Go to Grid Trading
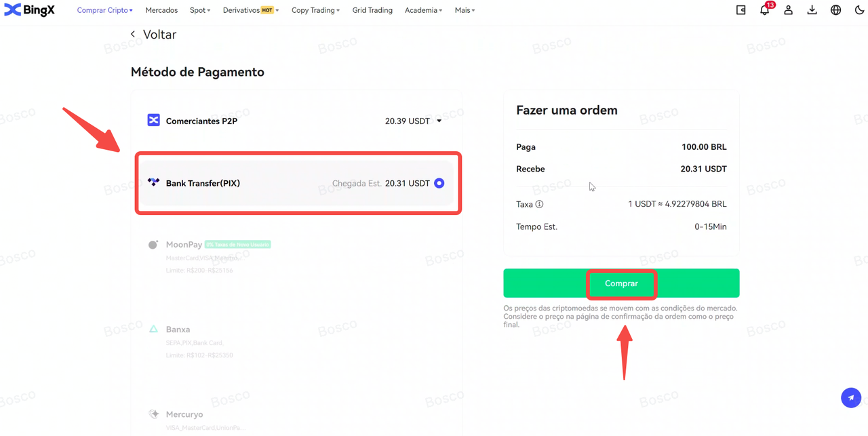The image size is (868, 436). tap(372, 10)
